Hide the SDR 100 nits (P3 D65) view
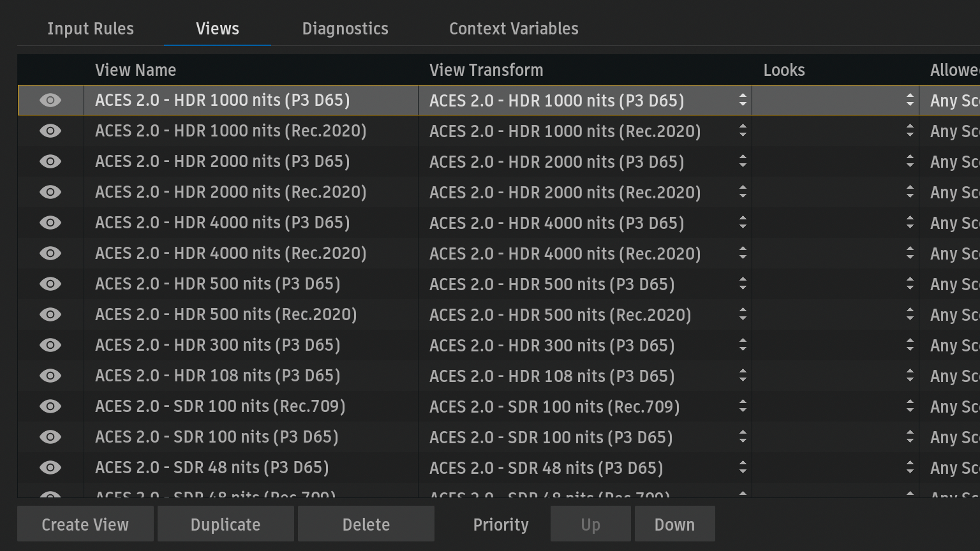 [x=50, y=437]
